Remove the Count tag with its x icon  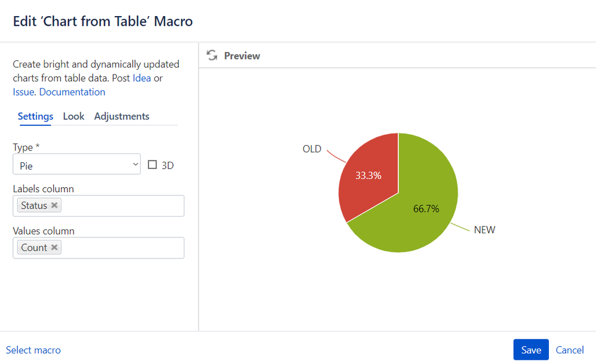click(54, 248)
